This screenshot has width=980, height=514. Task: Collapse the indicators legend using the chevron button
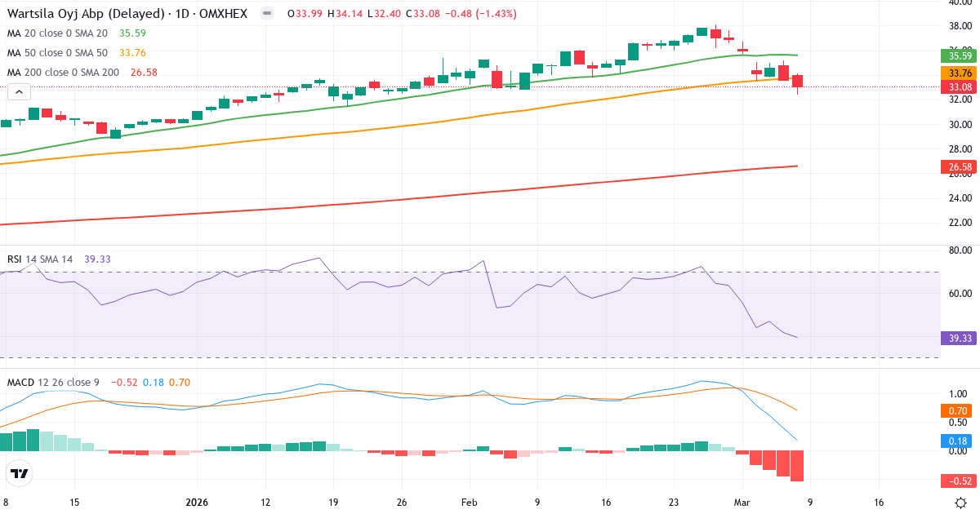pyautogui.click(x=18, y=91)
